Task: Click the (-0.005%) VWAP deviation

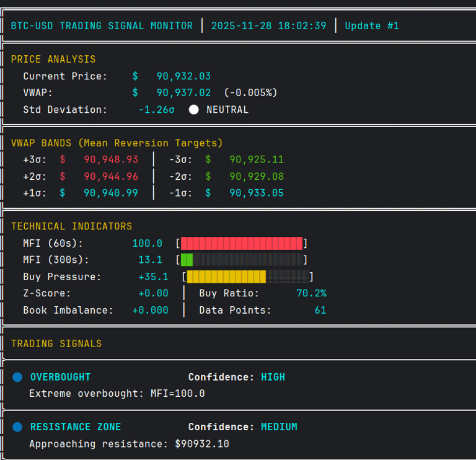Action: pos(251,92)
